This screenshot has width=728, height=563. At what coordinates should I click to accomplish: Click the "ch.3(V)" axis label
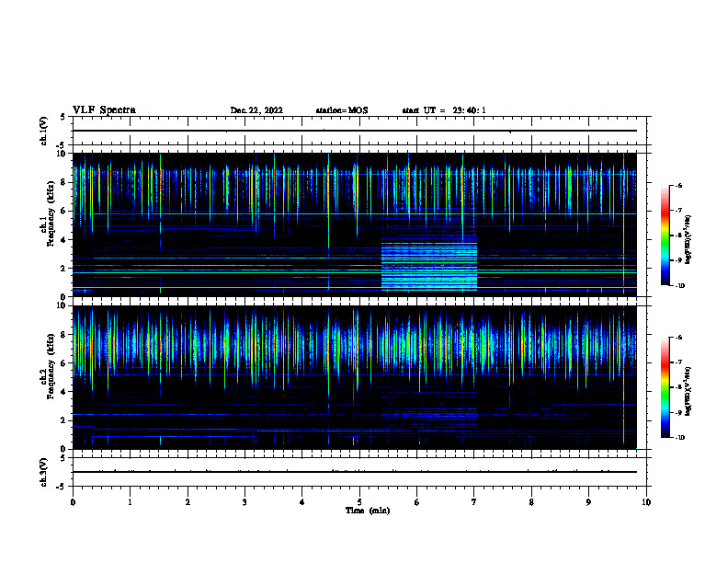click(x=44, y=473)
